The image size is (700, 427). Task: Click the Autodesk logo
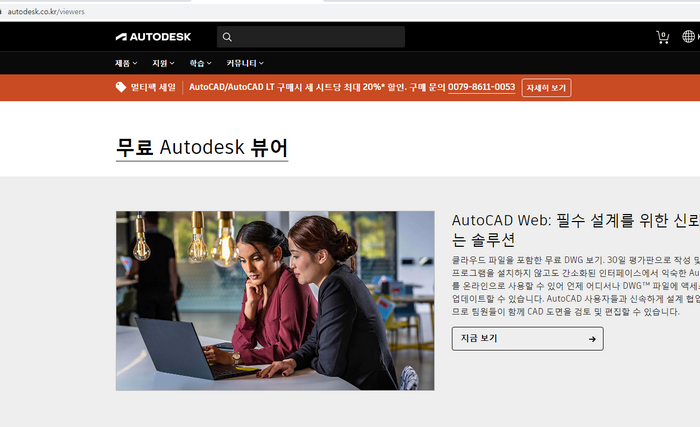[x=153, y=37]
